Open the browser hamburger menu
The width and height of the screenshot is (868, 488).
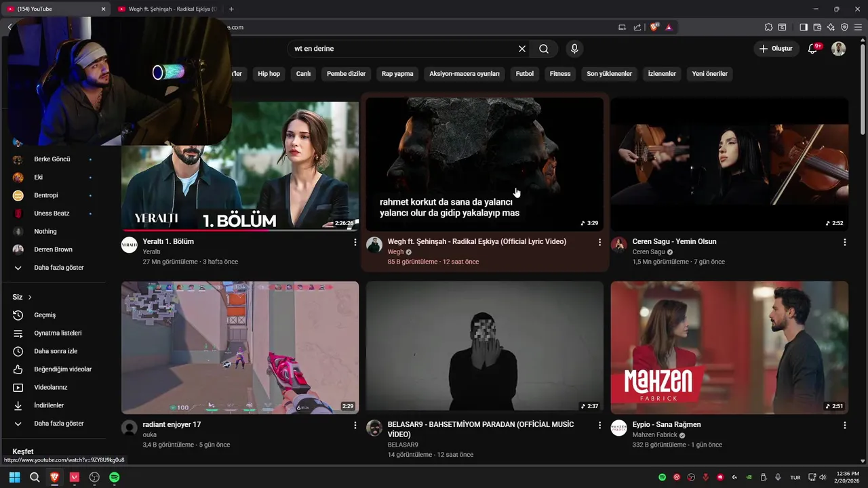tap(859, 27)
